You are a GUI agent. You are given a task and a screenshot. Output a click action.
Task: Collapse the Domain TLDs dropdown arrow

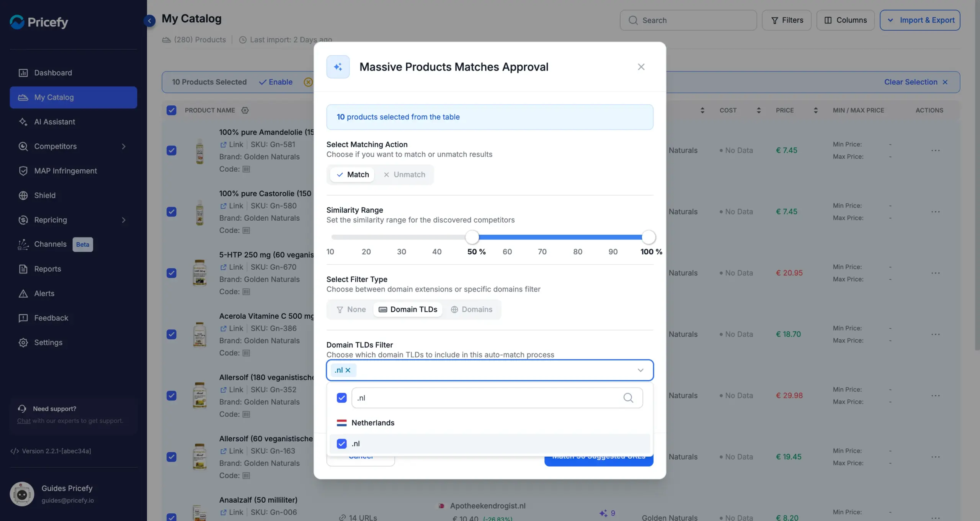click(640, 370)
